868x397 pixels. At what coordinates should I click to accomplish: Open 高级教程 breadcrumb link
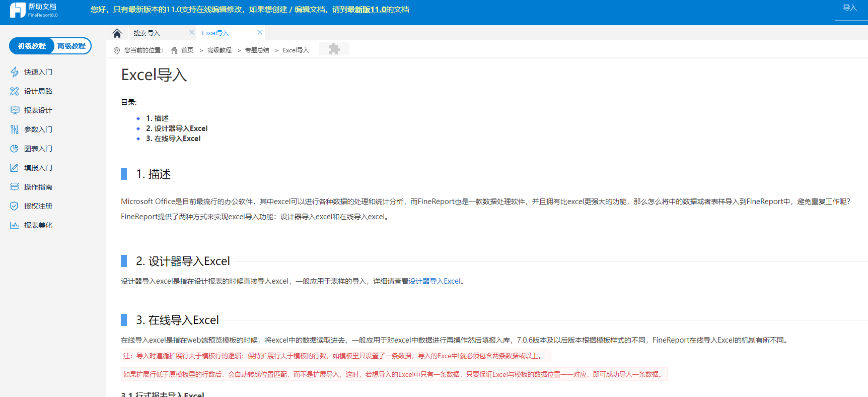click(220, 50)
